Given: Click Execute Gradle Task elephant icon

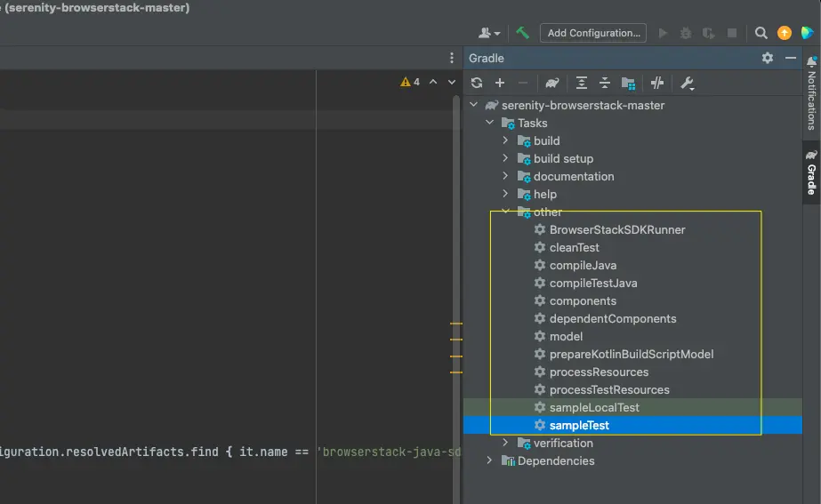Looking at the screenshot, I should [552, 83].
